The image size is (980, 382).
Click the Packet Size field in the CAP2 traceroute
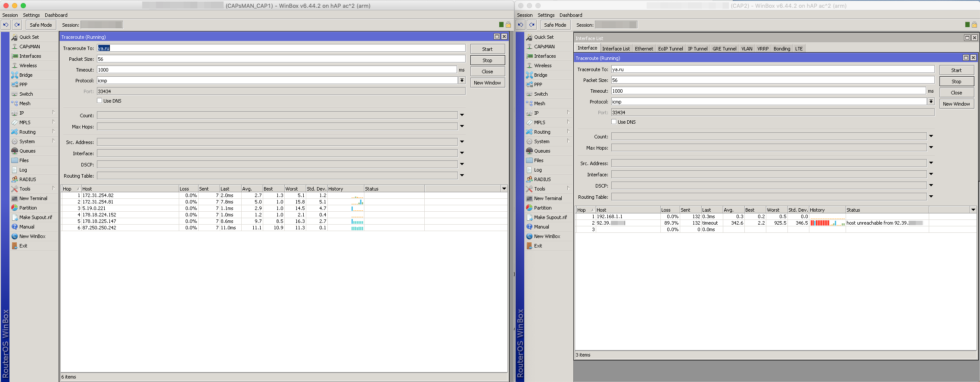(x=773, y=80)
